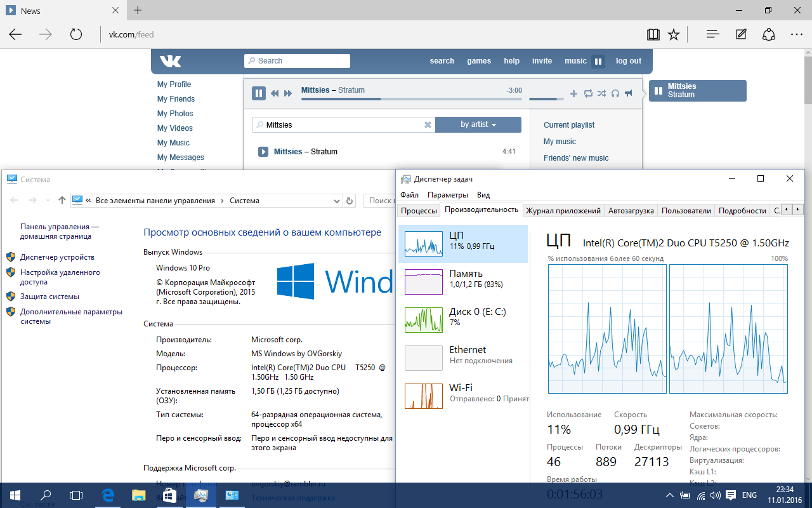Viewport: 812px width, 508px height.
Task: Refresh the vk.com page in Edge
Action: point(76,34)
